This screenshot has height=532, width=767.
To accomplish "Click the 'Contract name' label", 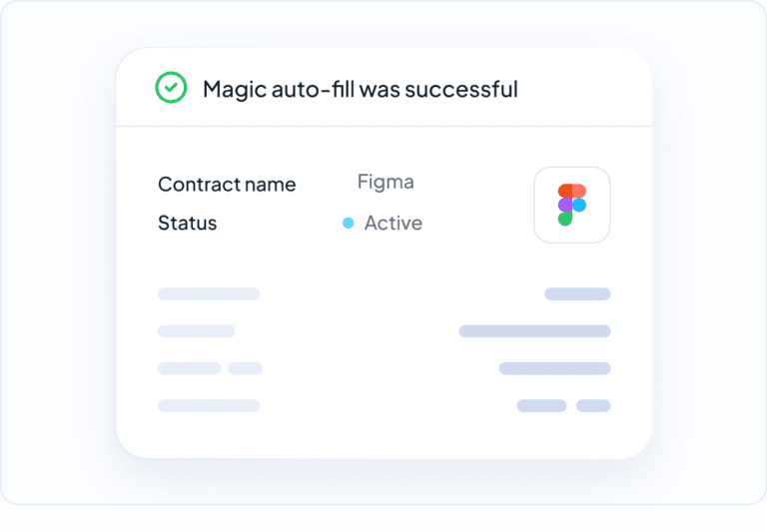I will click(227, 185).
